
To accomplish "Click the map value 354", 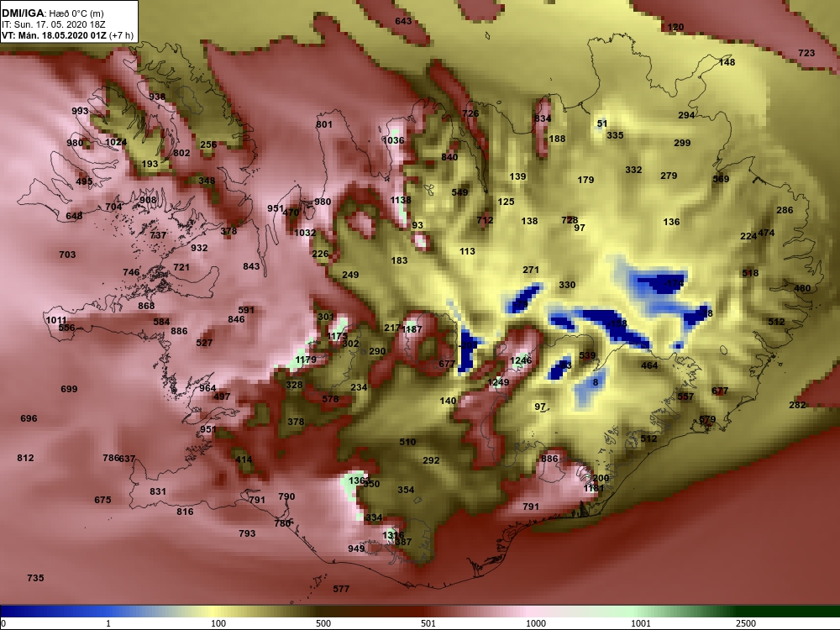I will click(x=406, y=490).
